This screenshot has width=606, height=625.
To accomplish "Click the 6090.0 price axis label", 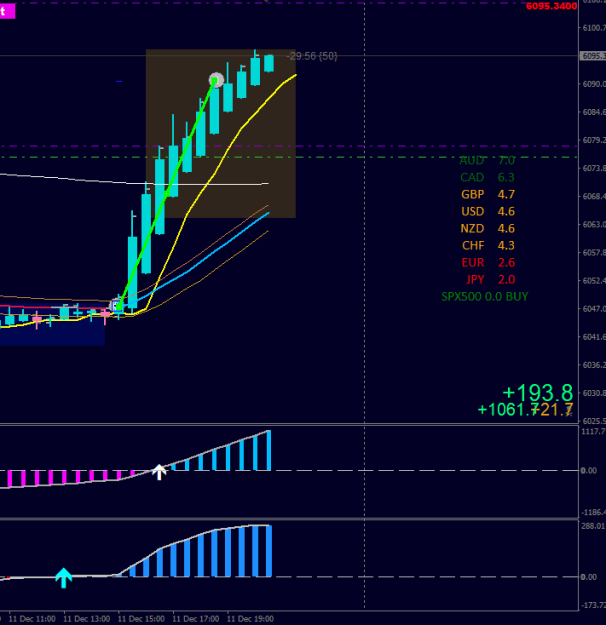I will (x=594, y=84).
